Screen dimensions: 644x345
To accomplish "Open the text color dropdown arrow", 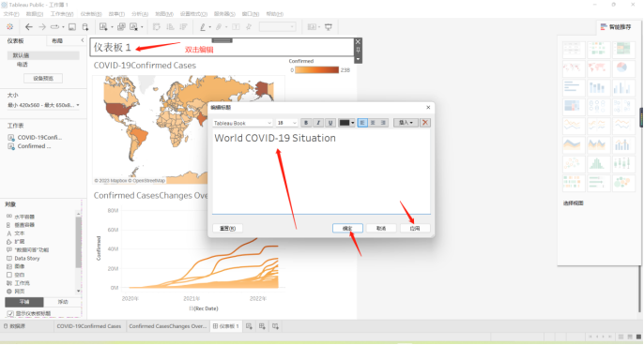I will pos(352,123).
